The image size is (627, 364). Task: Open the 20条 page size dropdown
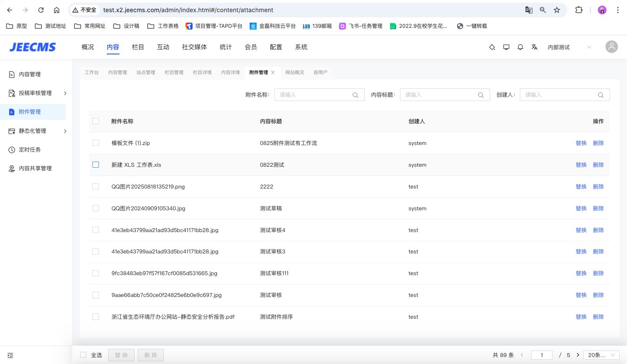(x=601, y=355)
